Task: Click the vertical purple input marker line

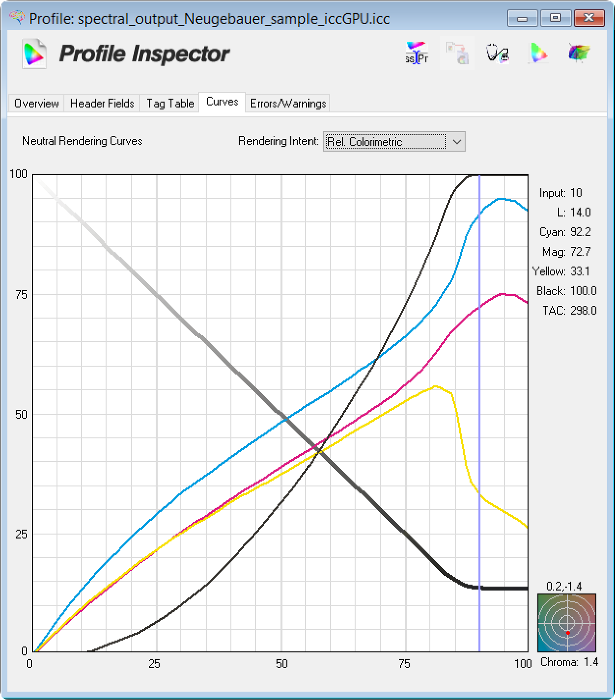Action: pos(479,393)
